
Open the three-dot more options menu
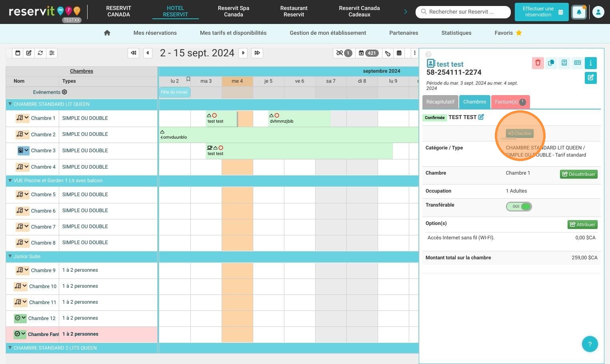[415, 53]
